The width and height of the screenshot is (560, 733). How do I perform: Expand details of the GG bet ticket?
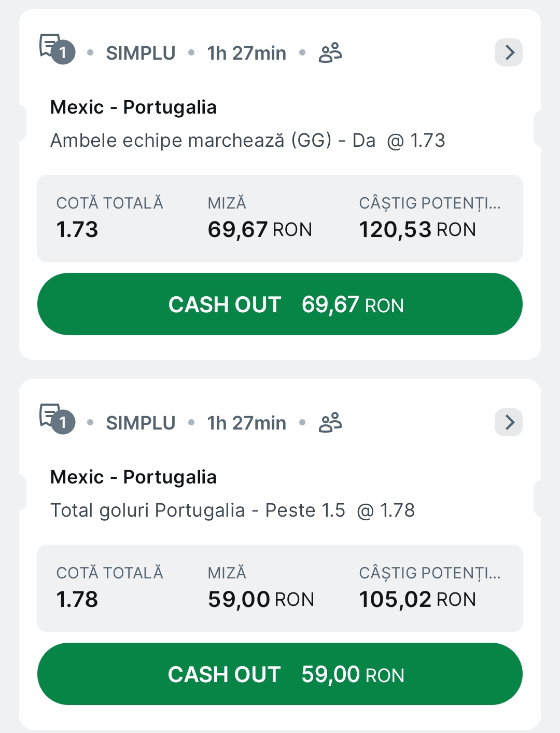(x=509, y=52)
